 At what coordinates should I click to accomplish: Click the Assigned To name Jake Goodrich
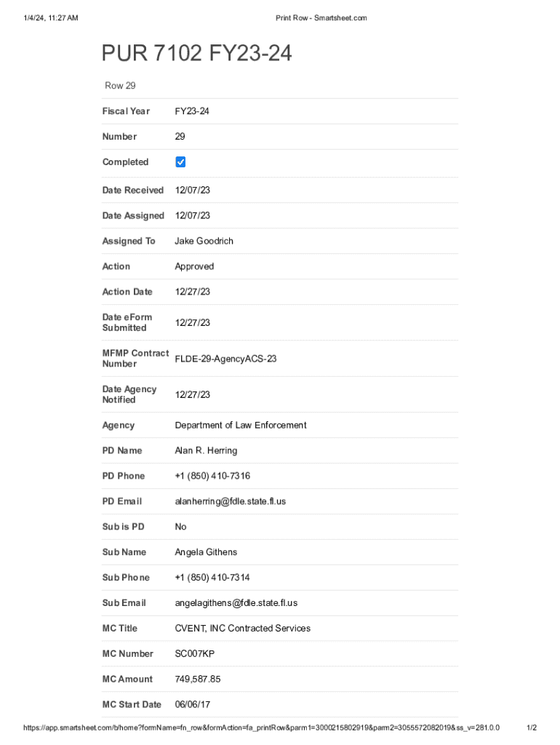click(204, 241)
